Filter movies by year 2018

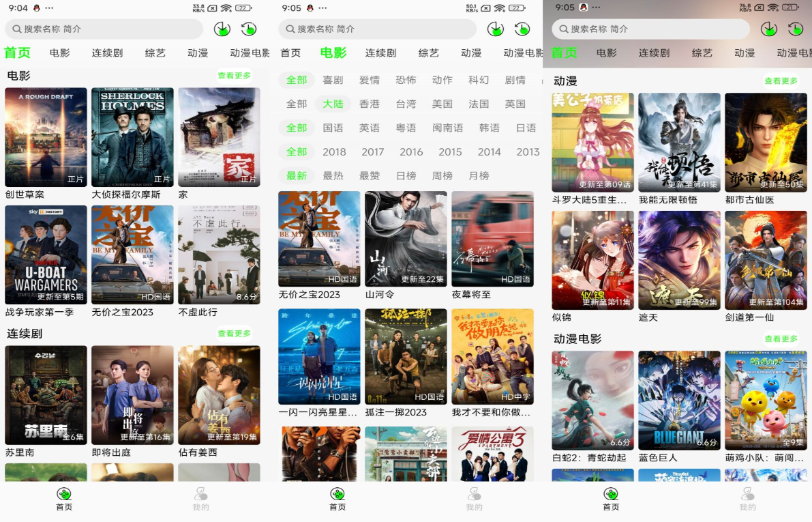click(334, 151)
